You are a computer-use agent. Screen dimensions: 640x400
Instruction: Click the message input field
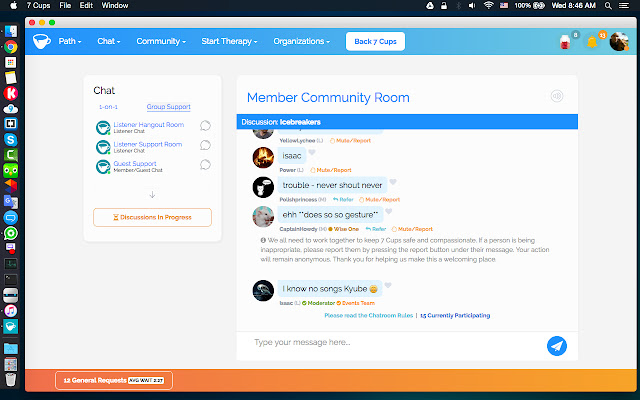coord(390,342)
